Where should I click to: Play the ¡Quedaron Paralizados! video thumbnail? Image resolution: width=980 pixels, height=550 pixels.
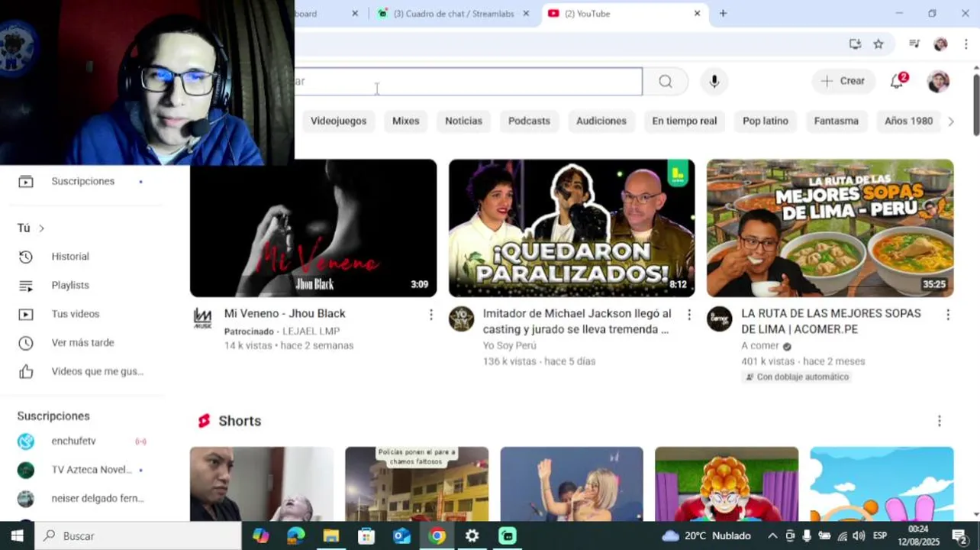(x=572, y=228)
